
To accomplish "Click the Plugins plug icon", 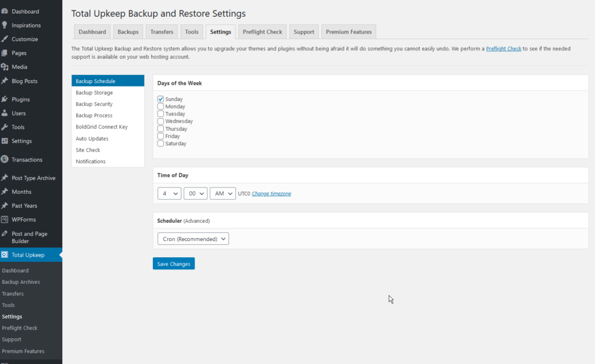I will tap(5, 99).
